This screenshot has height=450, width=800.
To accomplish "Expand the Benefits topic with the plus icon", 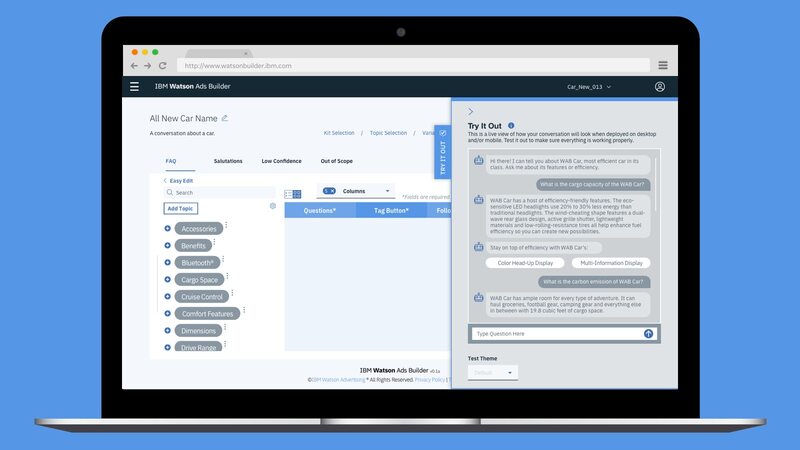I will pyautogui.click(x=167, y=245).
